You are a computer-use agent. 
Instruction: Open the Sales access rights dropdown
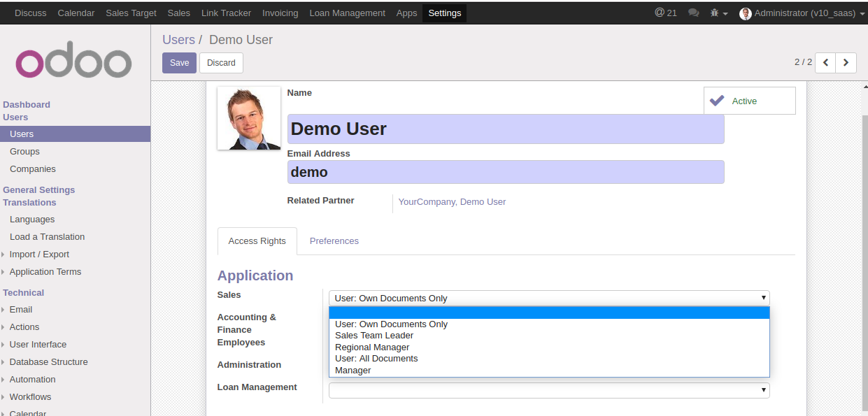click(x=549, y=298)
